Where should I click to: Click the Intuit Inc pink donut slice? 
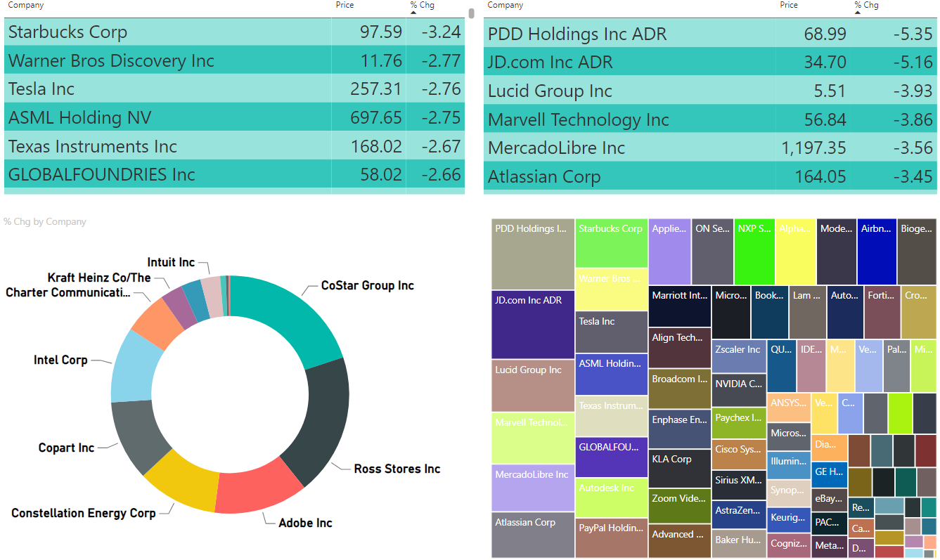[212, 294]
